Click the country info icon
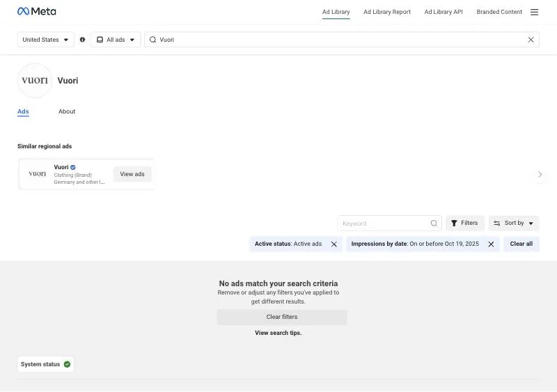This screenshot has width=557, height=392. click(x=82, y=40)
